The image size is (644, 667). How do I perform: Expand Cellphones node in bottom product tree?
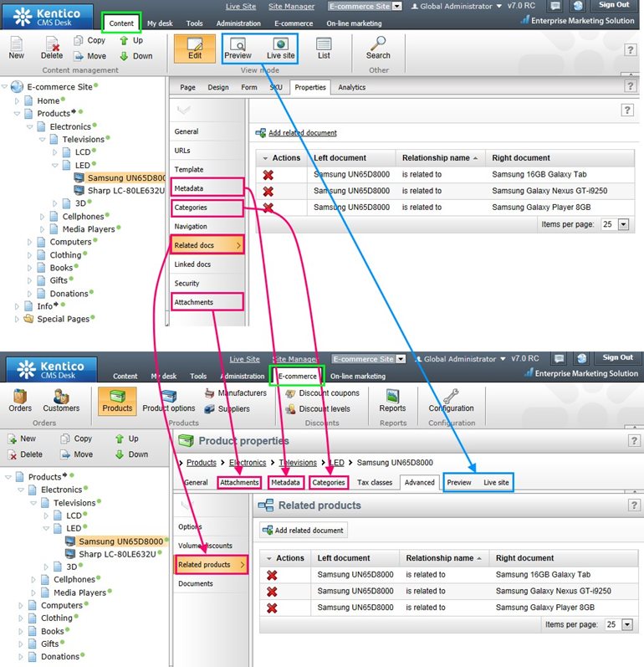pos(33,580)
